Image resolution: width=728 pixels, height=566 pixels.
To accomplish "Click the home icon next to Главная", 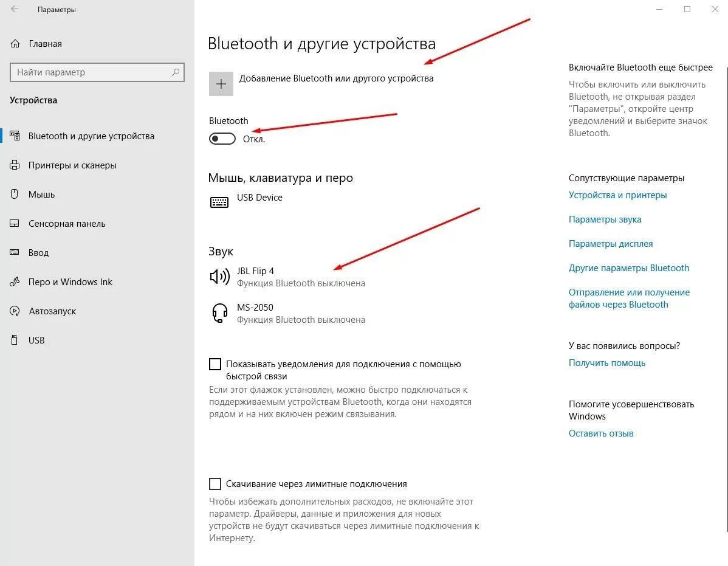I will coord(15,44).
